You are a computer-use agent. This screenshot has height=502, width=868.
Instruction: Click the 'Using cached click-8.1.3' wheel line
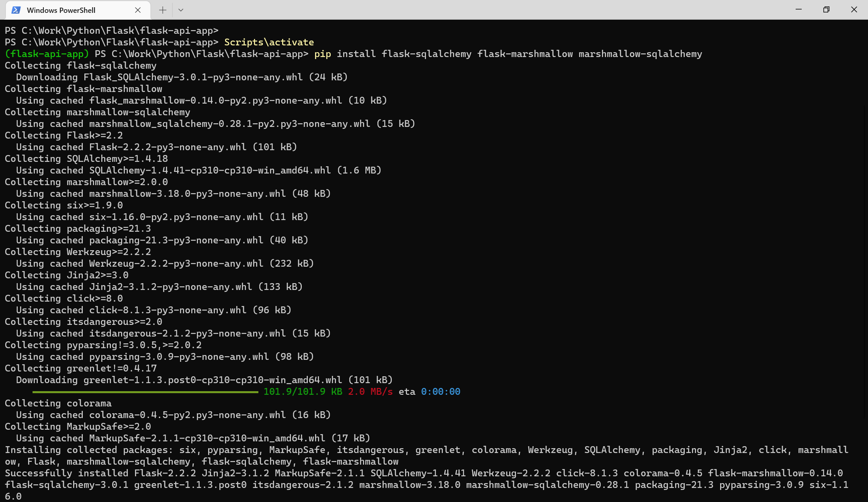coord(154,310)
